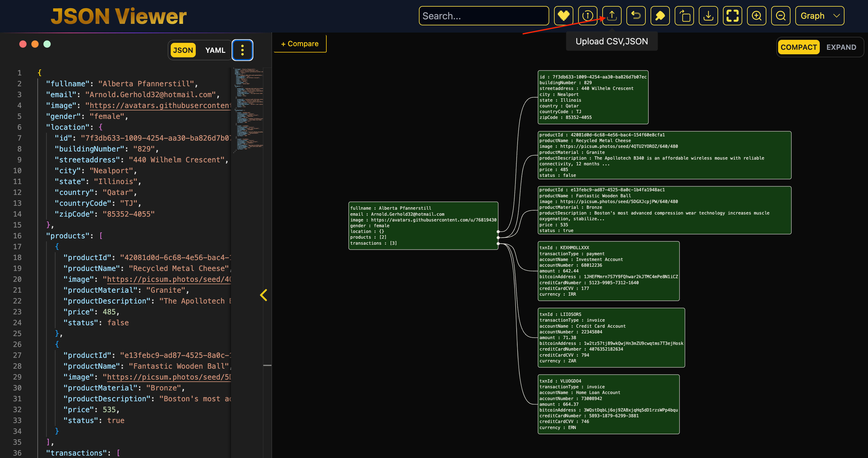Viewport: 868px width, 458px height.
Task: Click the zoom out magnifier
Action: click(781, 16)
